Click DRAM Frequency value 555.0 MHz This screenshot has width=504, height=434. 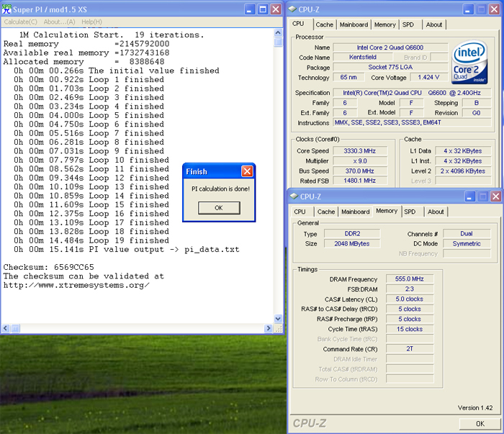(410, 279)
